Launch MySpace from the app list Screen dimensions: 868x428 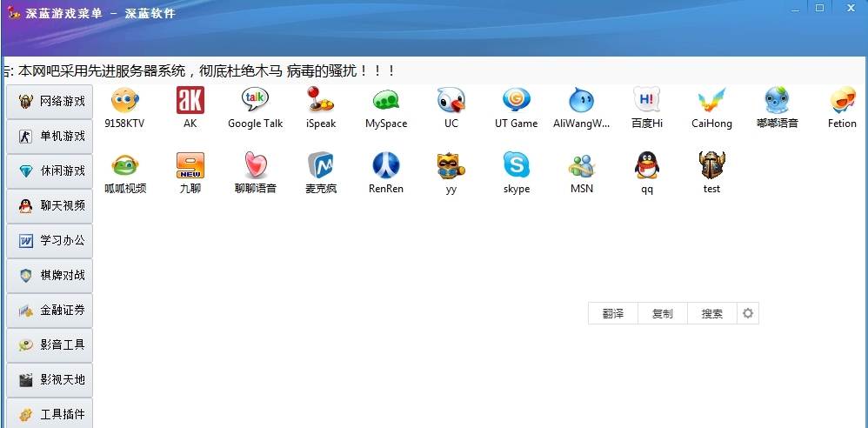point(386,100)
